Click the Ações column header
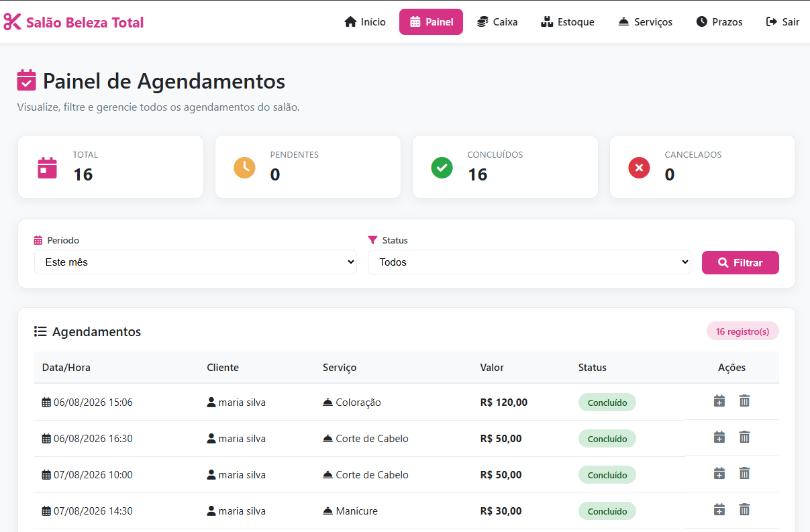810x532 pixels. pyautogui.click(x=731, y=368)
